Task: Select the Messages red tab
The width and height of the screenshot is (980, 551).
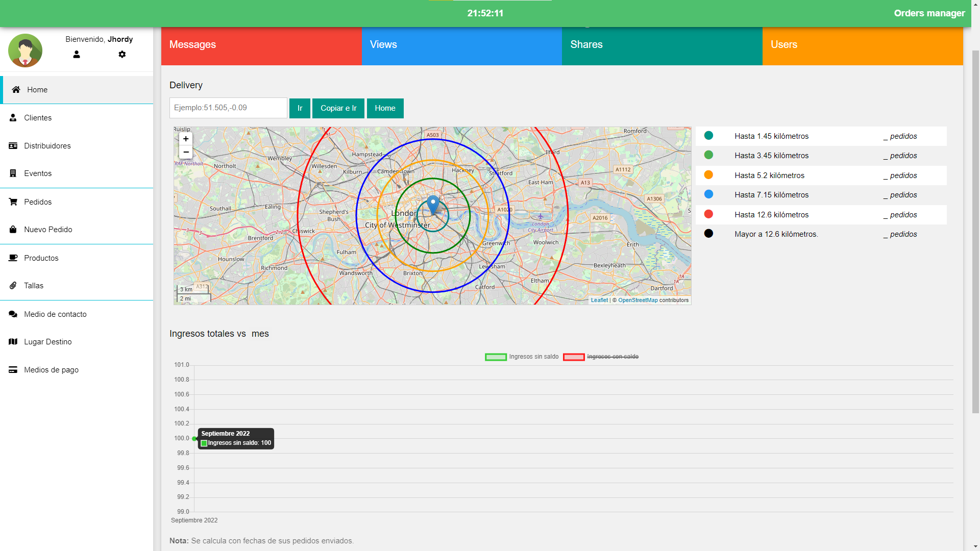Action: click(261, 45)
